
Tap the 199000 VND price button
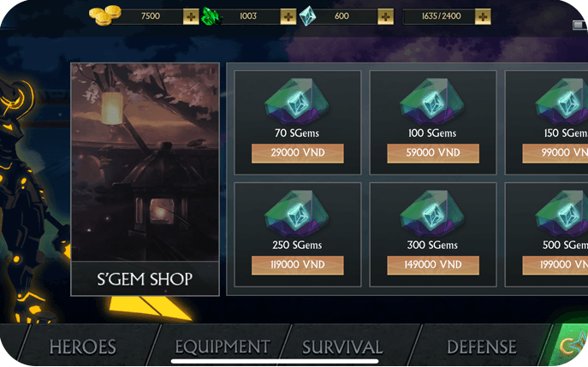555,265
